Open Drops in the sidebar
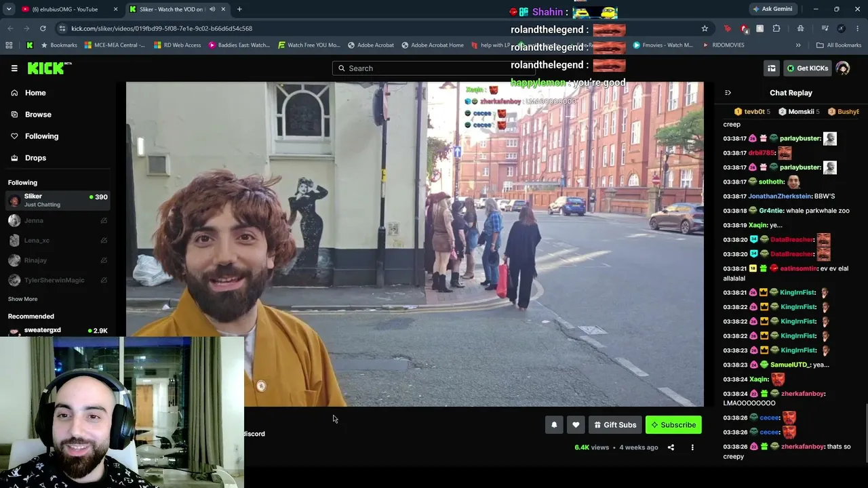 (x=35, y=158)
